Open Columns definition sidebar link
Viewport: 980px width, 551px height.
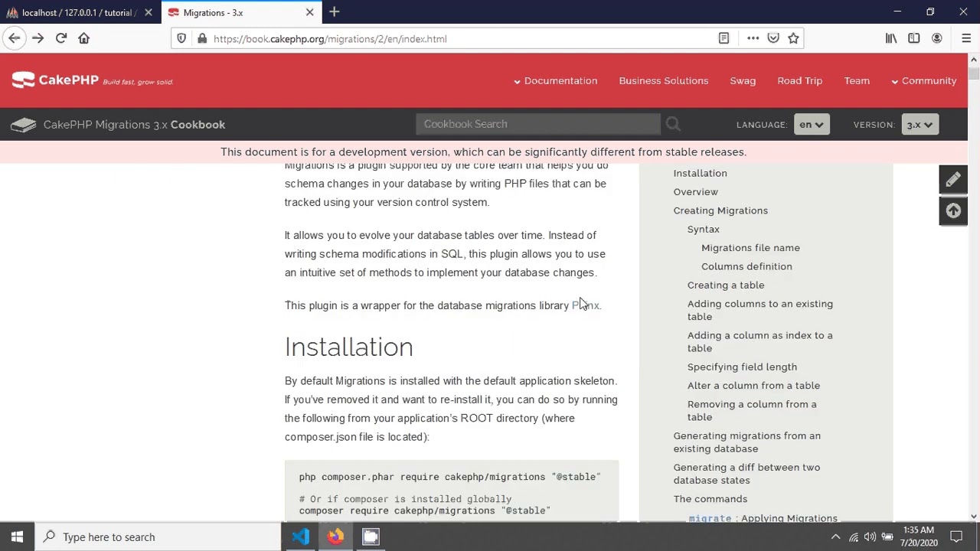[746, 266]
